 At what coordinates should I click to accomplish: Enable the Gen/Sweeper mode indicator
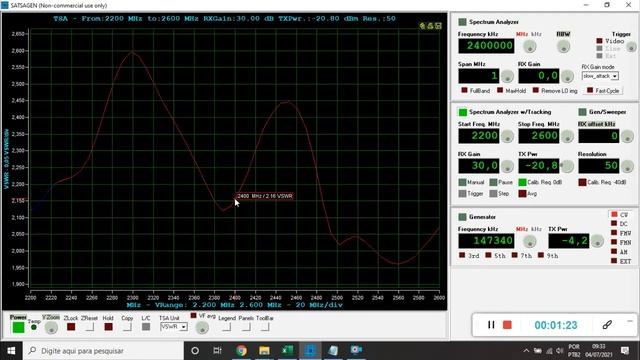(582, 112)
